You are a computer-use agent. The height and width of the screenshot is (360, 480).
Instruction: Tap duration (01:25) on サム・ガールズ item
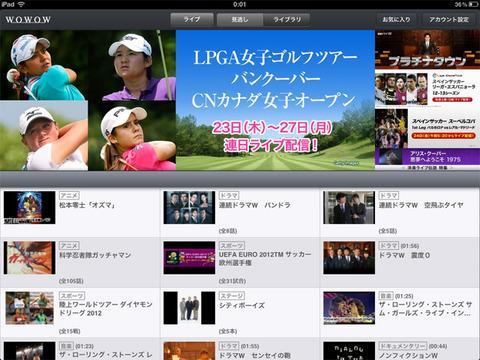click(x=404, y=296)
